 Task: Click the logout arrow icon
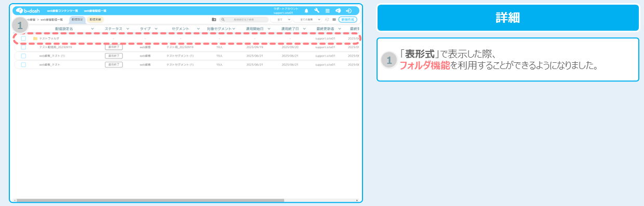coord(348,10)
